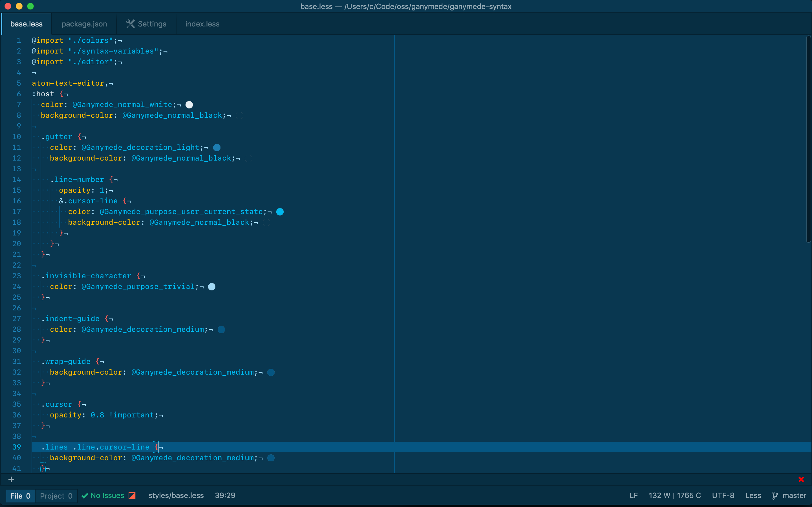Open the UTF-8 encoding selector
The height and width of the screenshot is (507, 812).
(x=723, y=496)
